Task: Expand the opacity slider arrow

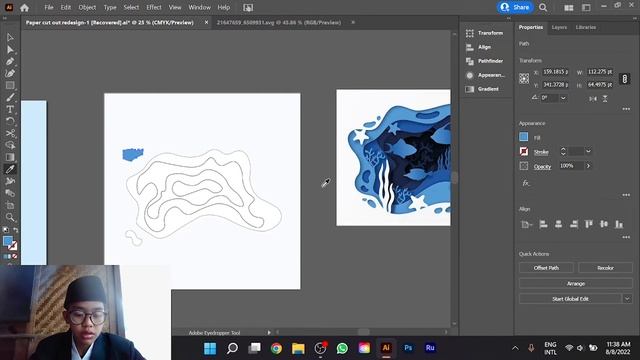Action: click(x=588, y=166)
